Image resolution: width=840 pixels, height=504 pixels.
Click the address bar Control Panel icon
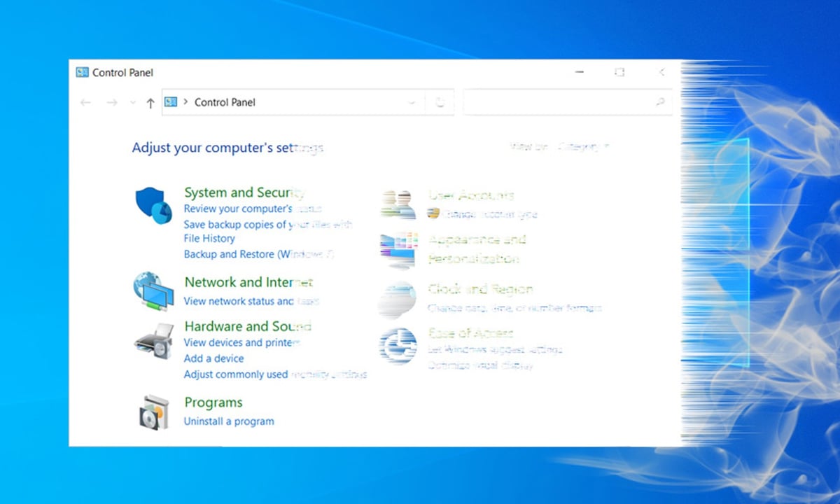point(171,101)
